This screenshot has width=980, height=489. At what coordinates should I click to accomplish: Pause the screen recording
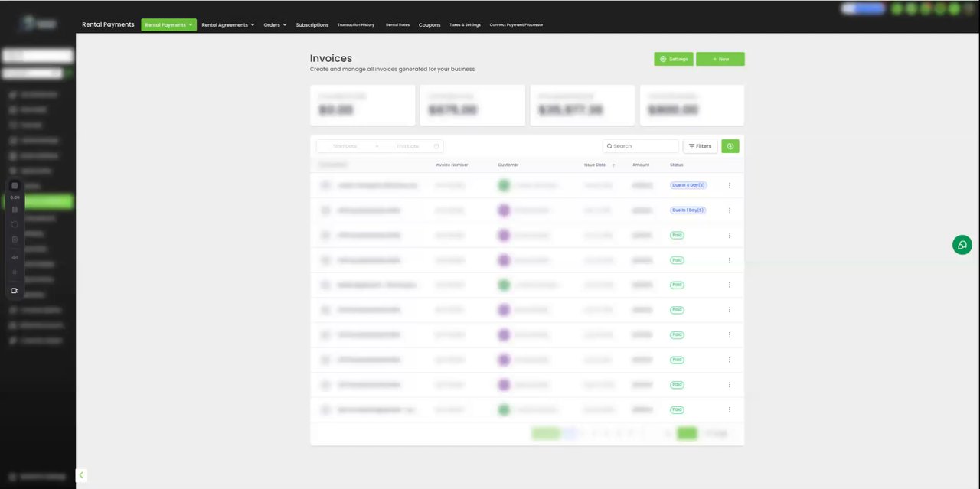(15, 209)
